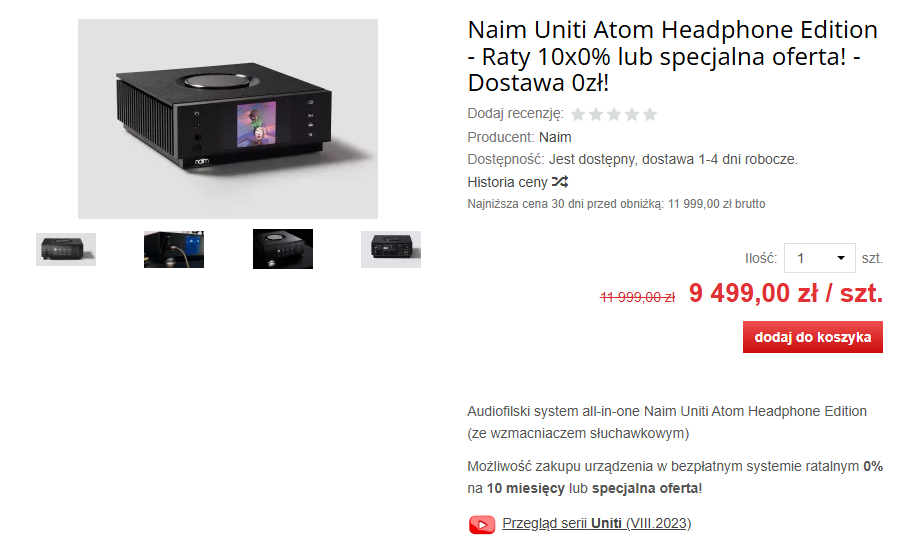This screenshot has width=901, height=545.
Task: Open Historia ceny link
Action: pos(507,182)
